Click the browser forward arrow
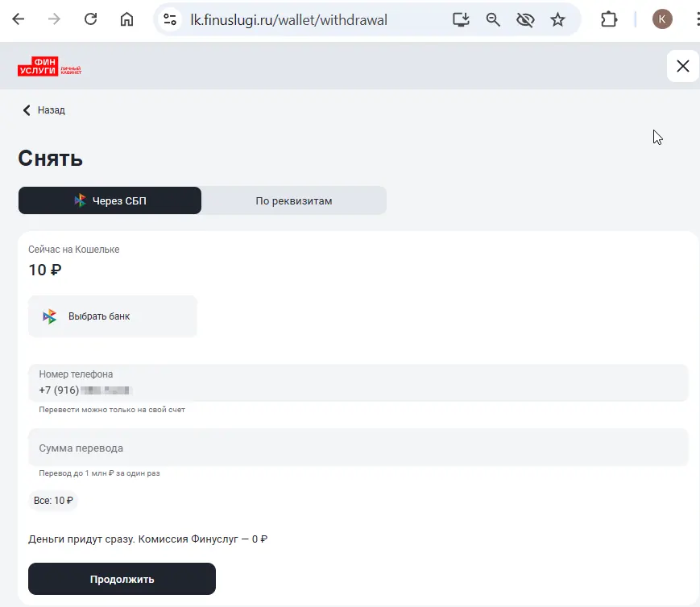700x607 pixels. coord(54,19)
